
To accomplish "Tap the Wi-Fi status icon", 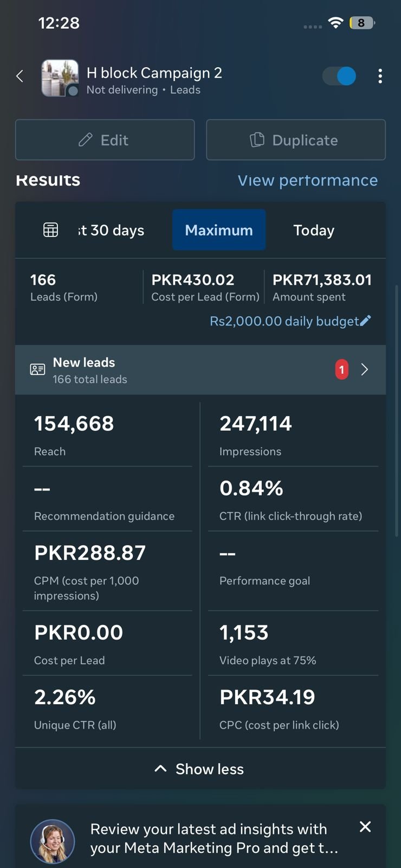I will 336,23.
